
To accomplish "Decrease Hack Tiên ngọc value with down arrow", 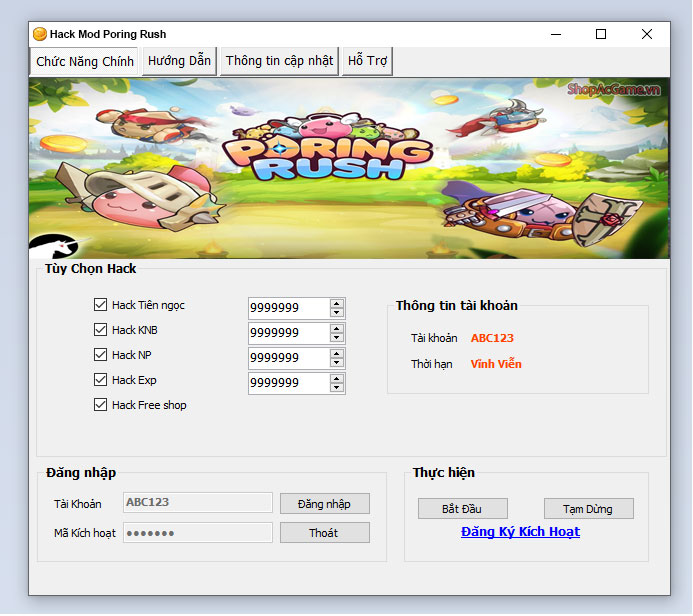I will point(337,312).
